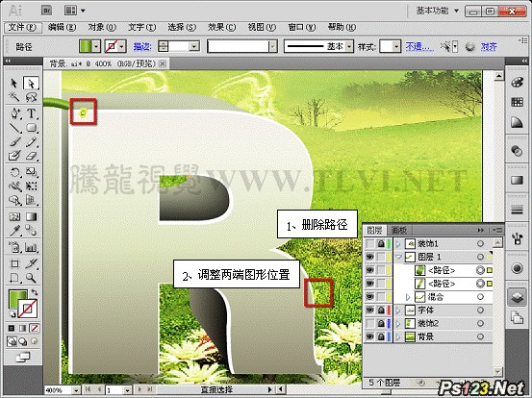532x398 pixels.
Task: Open the 窗口(W) menu
Action: (302, 27)
